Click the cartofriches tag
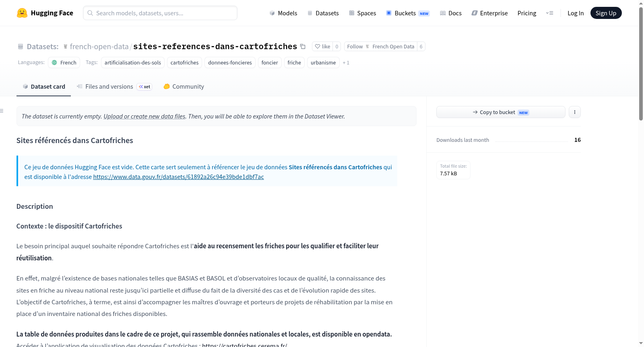 [184, 62]
